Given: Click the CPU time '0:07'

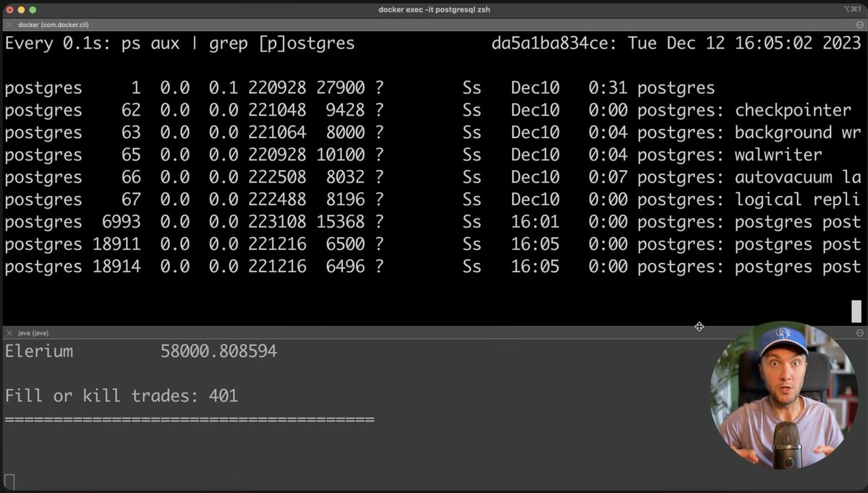Looking at the screenshot, I should point(608,178).
